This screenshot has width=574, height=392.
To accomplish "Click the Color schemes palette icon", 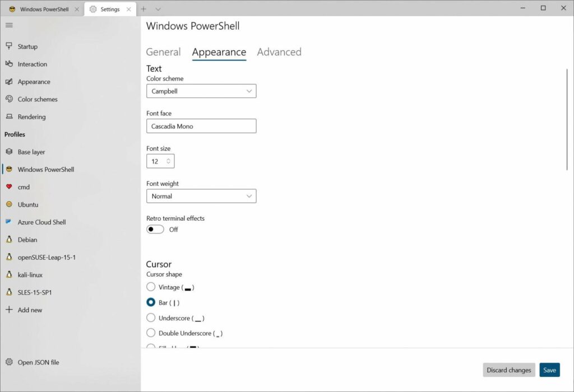I will point(9,99).
